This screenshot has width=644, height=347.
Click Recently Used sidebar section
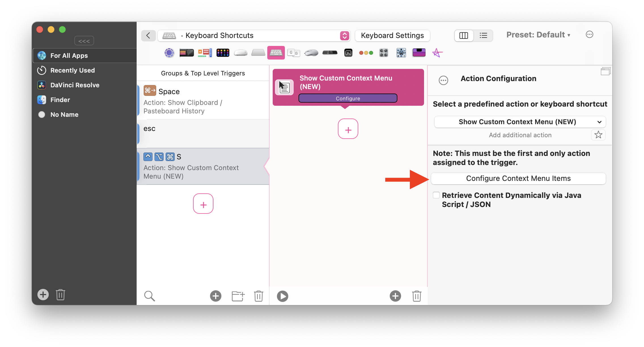click(73, 70)
